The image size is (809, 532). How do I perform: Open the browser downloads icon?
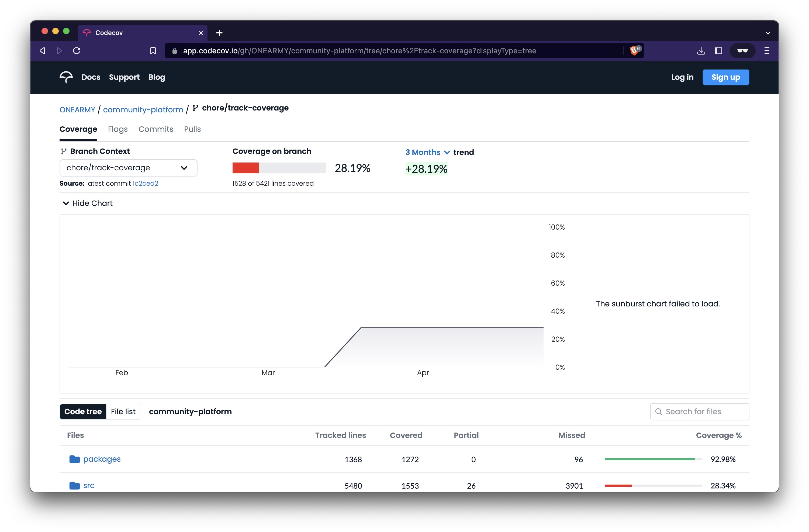point(701,51)
